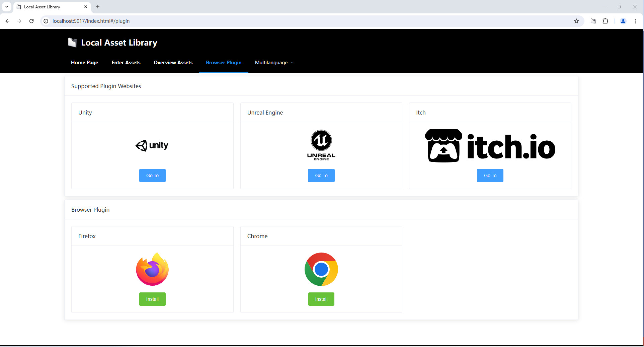Click the folder icon next to Local Asset Library

(72, 42)
